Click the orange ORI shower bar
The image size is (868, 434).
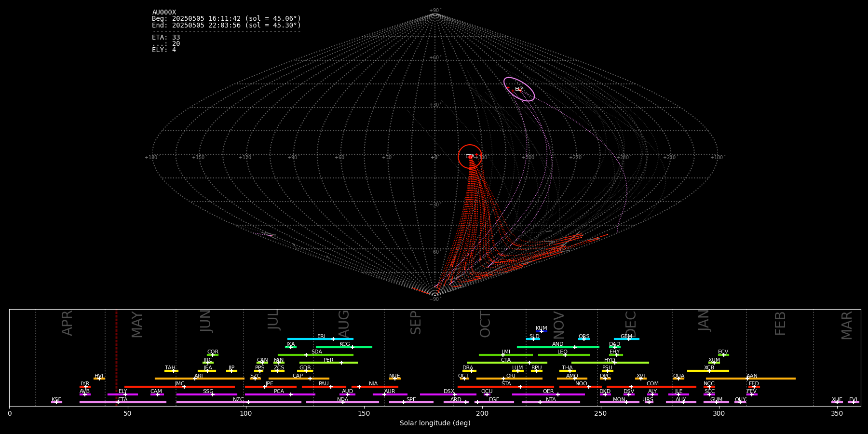point(509,379)
